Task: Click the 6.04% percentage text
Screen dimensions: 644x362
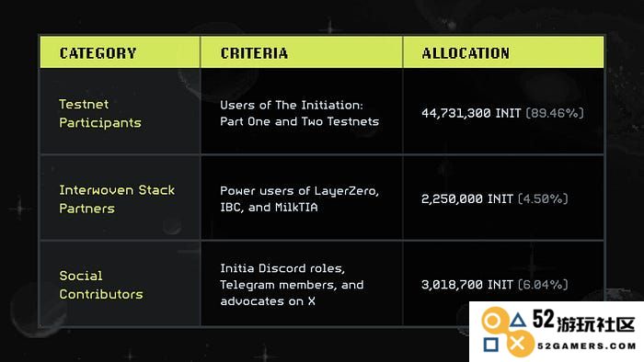Action: point(543,285)
